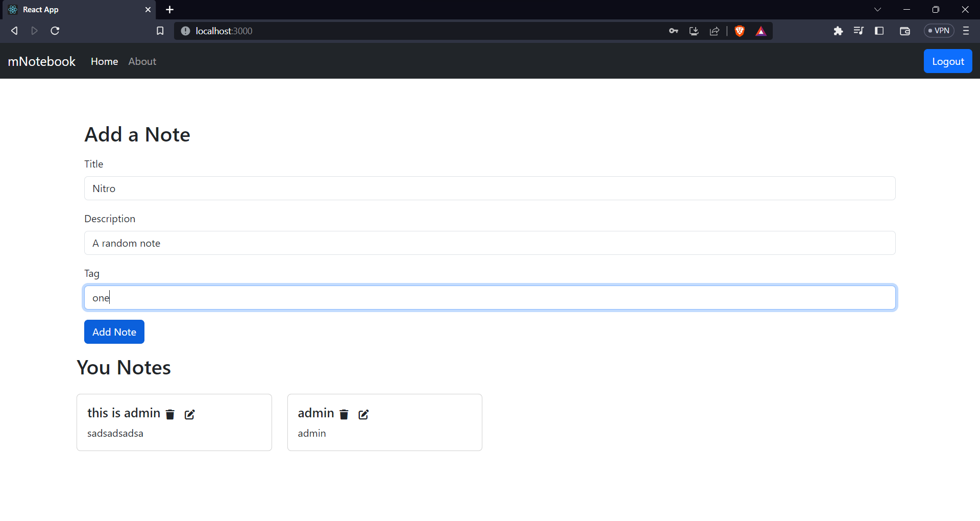The height and width of the screenshot is (521, 980).
Task: Delete the "this is admin" note
Action: click(x=170, y=414)
